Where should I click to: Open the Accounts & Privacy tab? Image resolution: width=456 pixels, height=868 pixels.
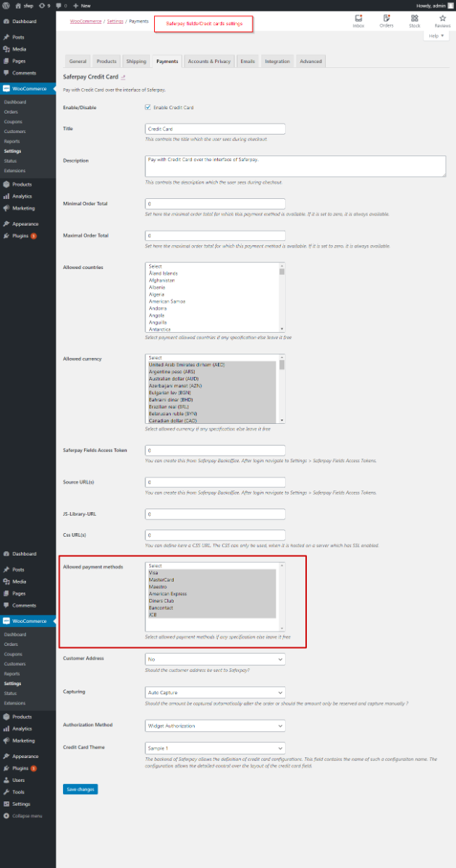point(208,61)
